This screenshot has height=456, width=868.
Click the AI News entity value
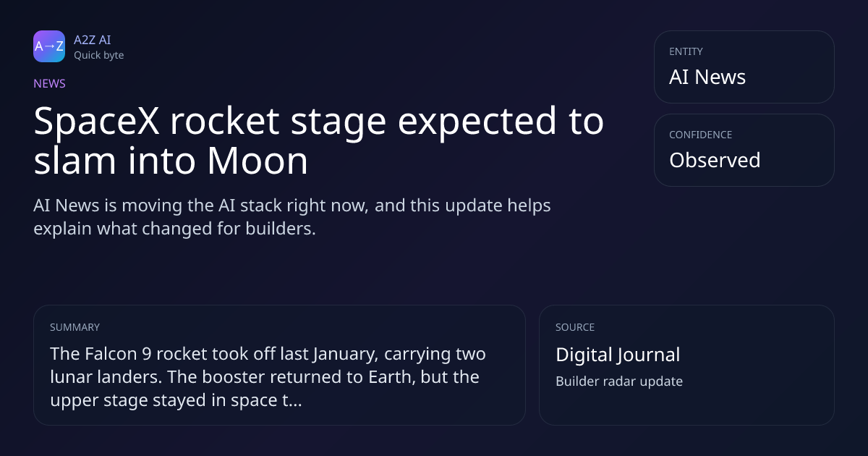point(707,77)
